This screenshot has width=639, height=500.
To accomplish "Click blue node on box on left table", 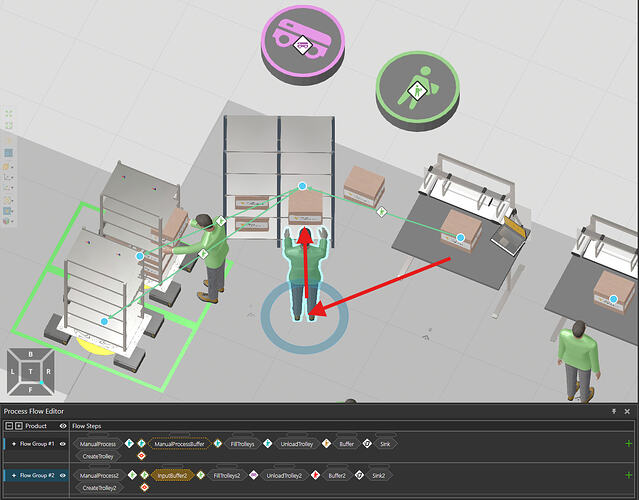I will point(460,237).
